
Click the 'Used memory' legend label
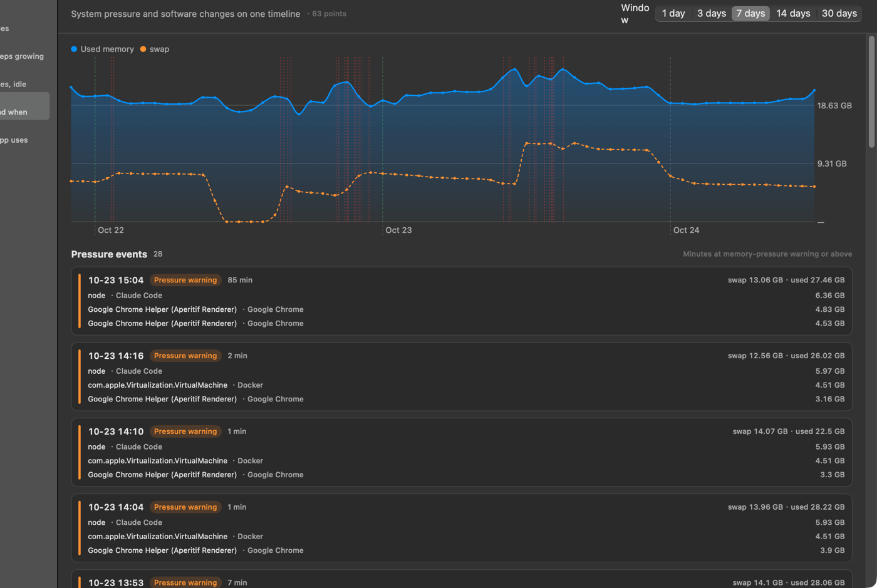point(107,49)
